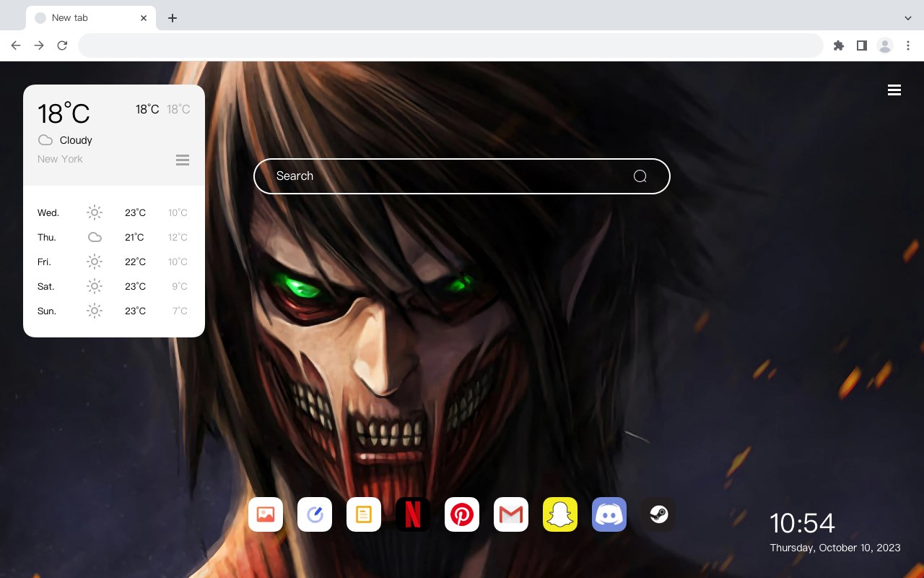Image resolution: width=924 pixels, height=578 pixels.
Task: Select the Sun. forecast row label
Action: pos(47,311)
